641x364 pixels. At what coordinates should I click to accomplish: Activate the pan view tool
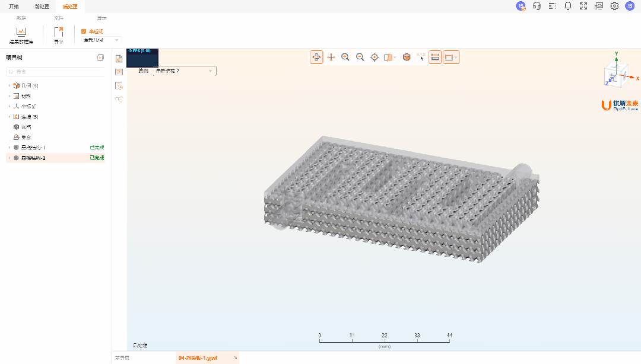tap(331, 57)
